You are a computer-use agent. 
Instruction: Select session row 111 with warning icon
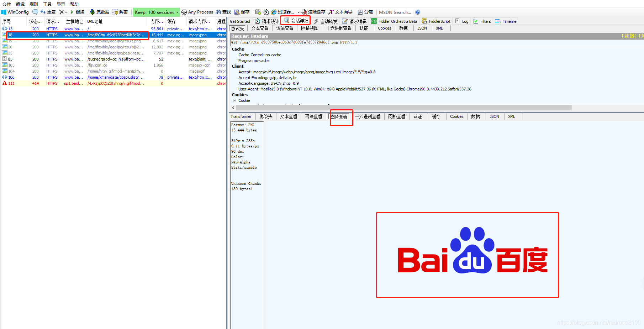pyautogui.click(x=113, y=83)
